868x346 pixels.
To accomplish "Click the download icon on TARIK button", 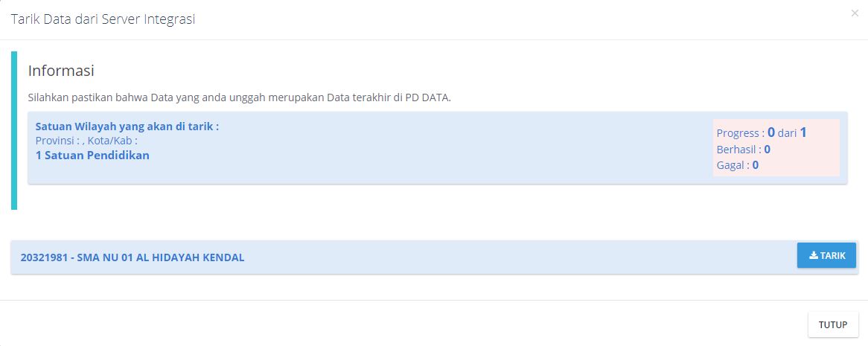I will 813,255.
